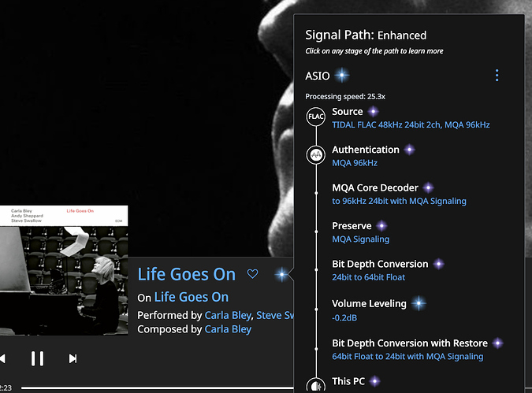This screenshot has width=532, height=393.
Task: Open 'to 96kHz 24bit with MQA Signaling'
Action: pos(399,201)
